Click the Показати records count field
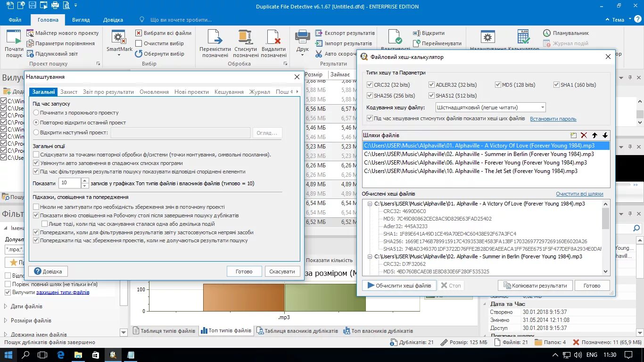 coord(70,183)
